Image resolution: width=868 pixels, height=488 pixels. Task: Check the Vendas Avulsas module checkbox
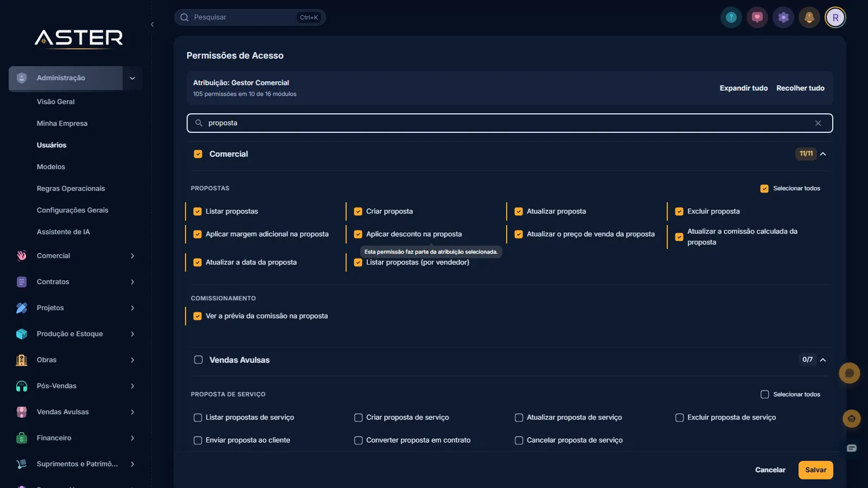[198, 360]
